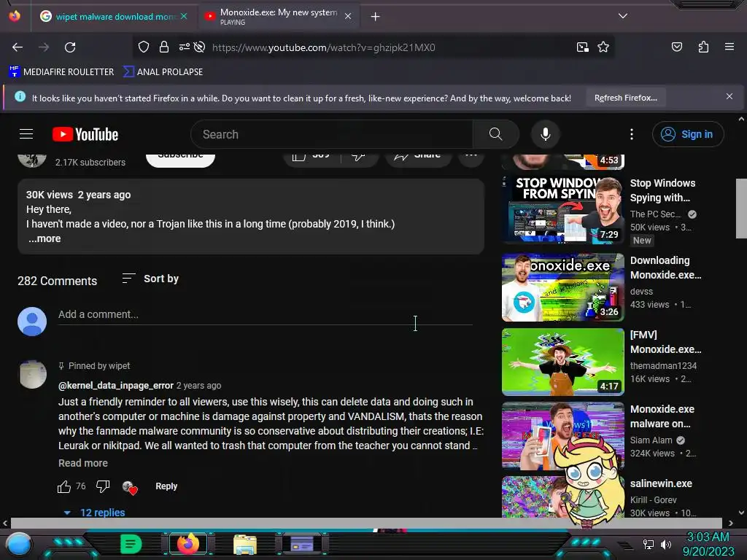Open the volume speaker tray icon
The height and width of the screenshot is (560, 747).
pyautogui.click(x=666, y=544)
